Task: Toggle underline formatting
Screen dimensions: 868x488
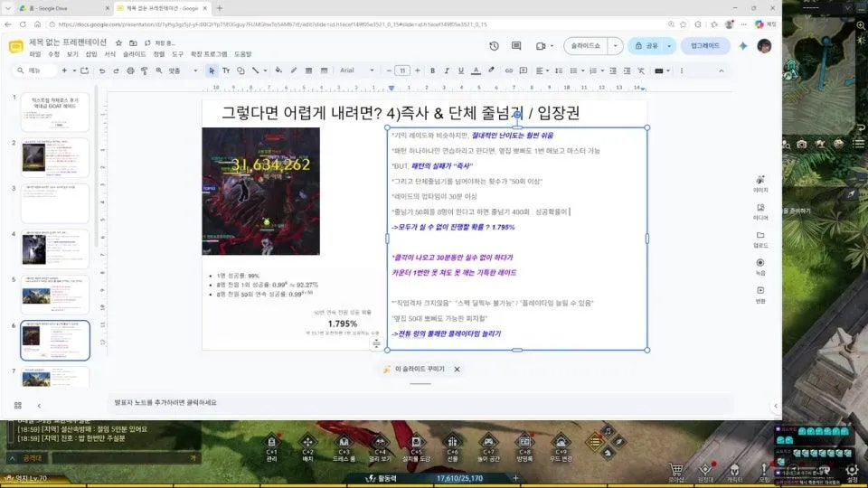Action: [460, 70]
